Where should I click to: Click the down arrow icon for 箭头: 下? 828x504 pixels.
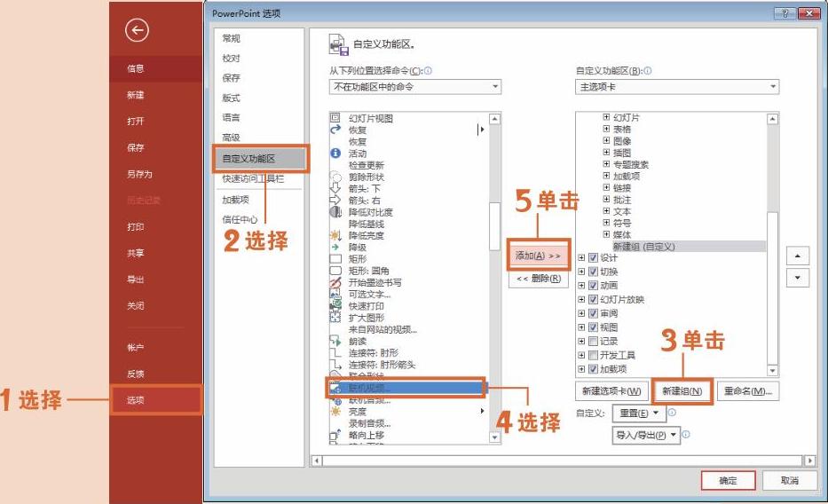point(335,188)
